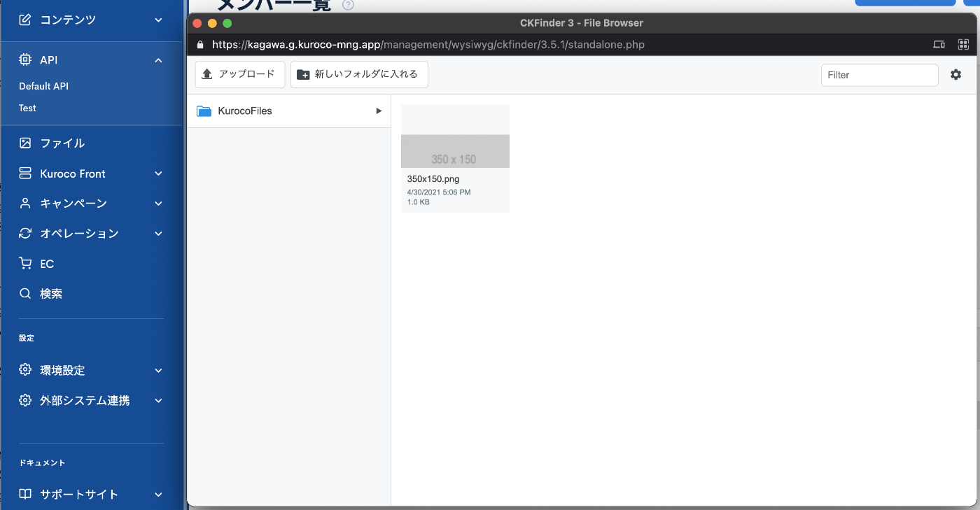Click the help question mark icon by page title
Viewport: 980px width, 510px height.
click(x=348, y=5)
